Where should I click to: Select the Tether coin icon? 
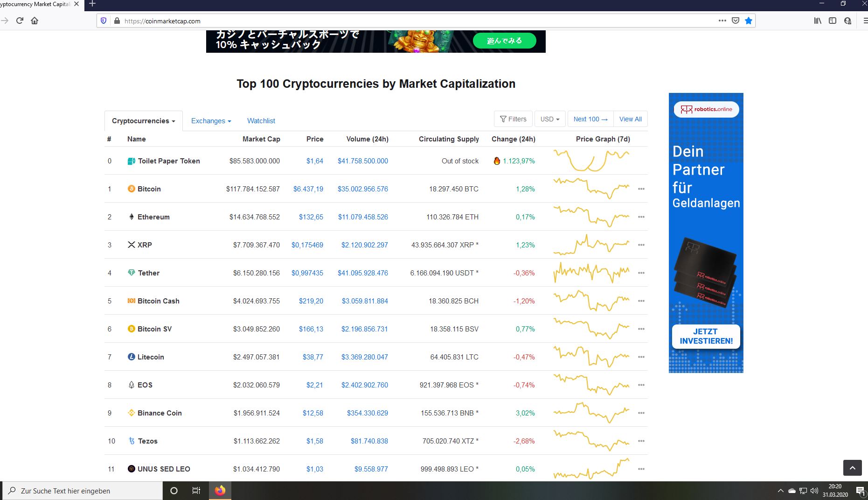coord(132,273)
